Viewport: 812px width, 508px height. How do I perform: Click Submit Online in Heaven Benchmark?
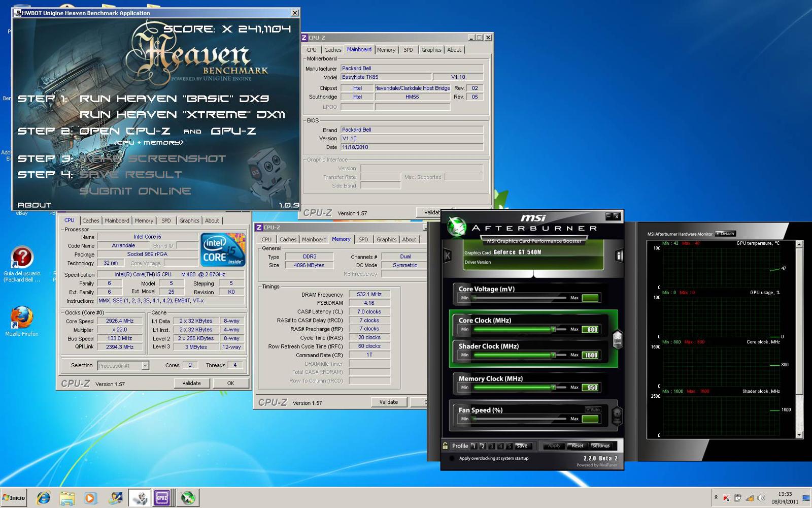pyautogui.click(x=136, y=191)
